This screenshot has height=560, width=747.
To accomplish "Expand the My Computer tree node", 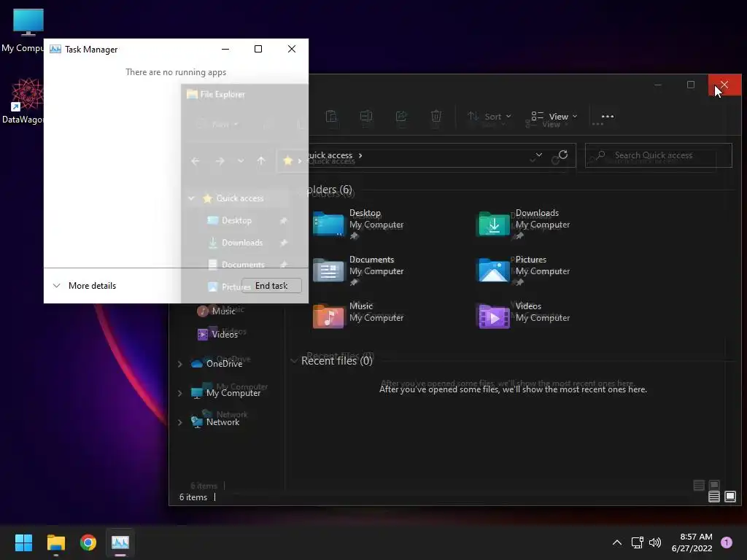I will (x=180, y=393).
